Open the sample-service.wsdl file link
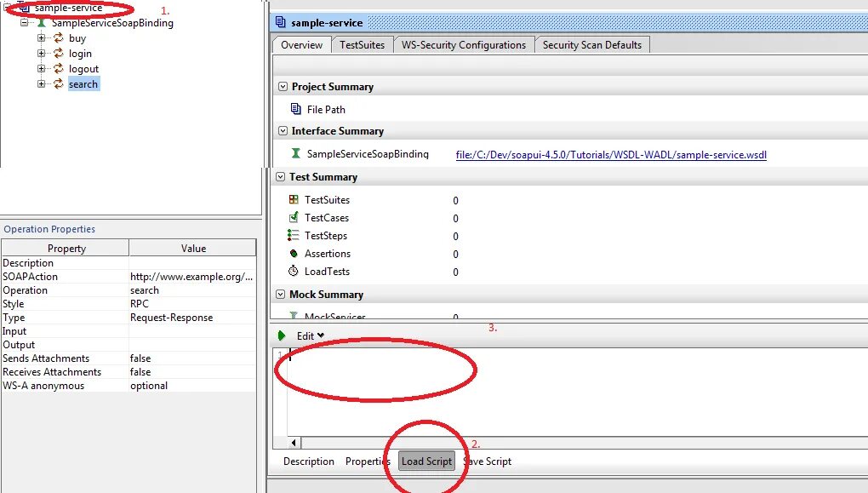Viewport: 868px width, 493px height. coord(611,155)
